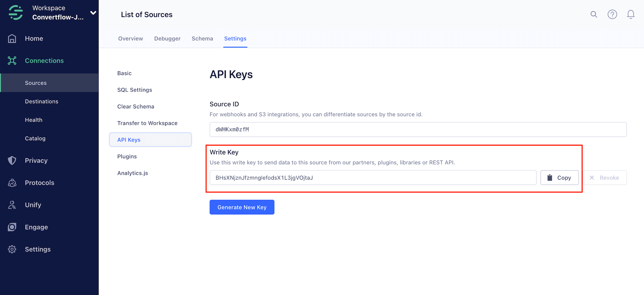Go to Home in sidebar
Screen dimensions: 644x295
point(34,38)
